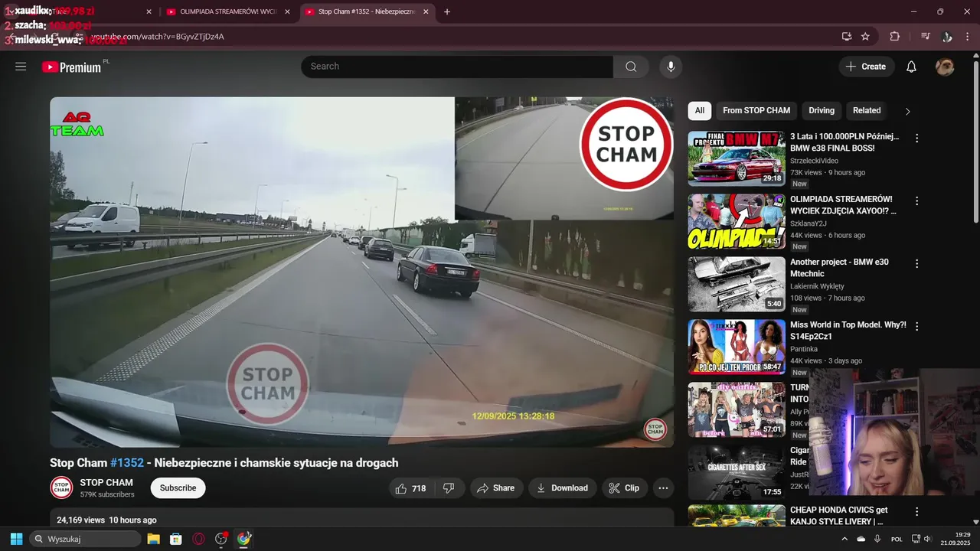
Task: Open Chrome media controls icon
Action: coord(925,36)
